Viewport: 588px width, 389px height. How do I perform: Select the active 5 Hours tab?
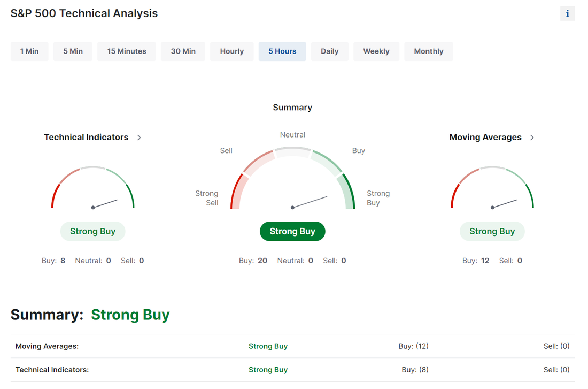pos(282,51)
